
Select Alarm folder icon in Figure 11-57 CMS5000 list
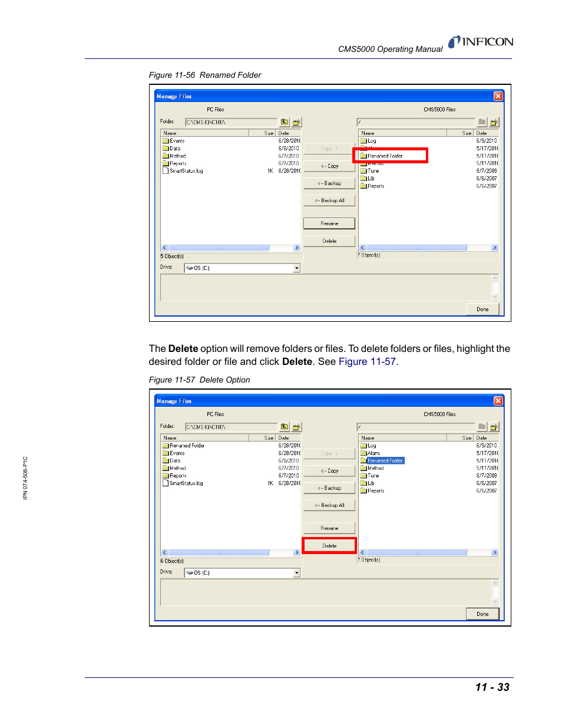tap(363, 453)
